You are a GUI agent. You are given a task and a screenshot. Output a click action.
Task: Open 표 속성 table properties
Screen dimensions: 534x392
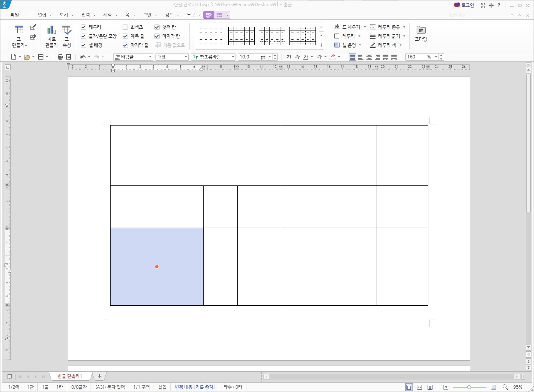[x=66, y=36]
